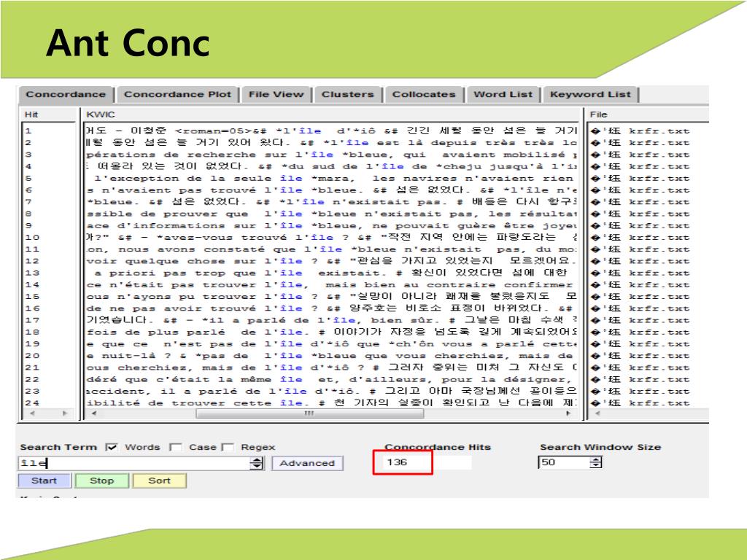Click the Search Window Size field
Screen dimensions: 747x560
(564, 462)
